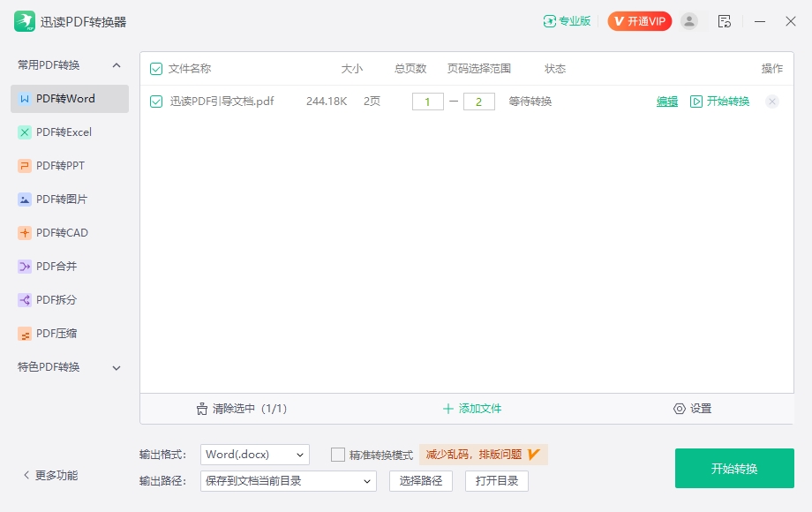Toggle the select-all 文件名称 checkbox
The height and width of the screenshot is (512, 812).
pos(156,69)
